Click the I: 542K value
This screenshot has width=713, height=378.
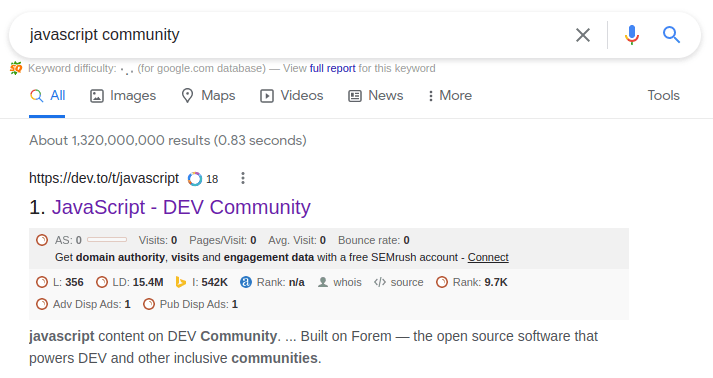tap(210, 282)
